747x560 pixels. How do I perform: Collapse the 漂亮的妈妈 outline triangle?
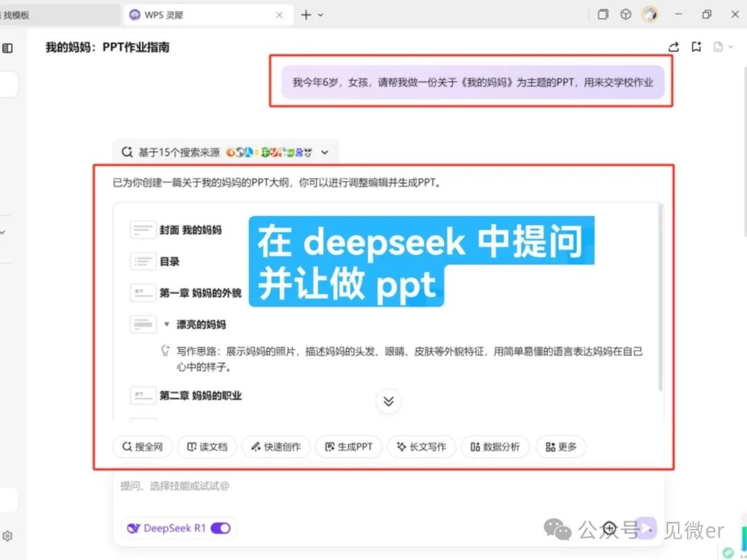pos(166,324)
